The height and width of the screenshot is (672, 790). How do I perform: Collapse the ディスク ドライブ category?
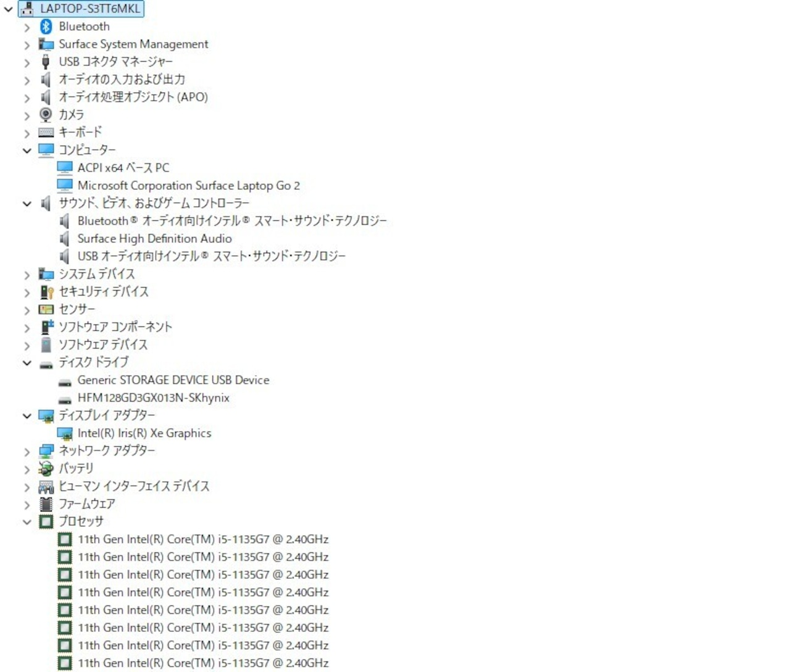[x=27, y=363]
